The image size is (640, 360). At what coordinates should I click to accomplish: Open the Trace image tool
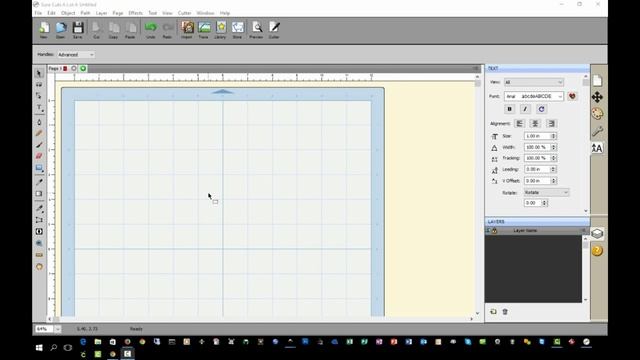(204, 29)
